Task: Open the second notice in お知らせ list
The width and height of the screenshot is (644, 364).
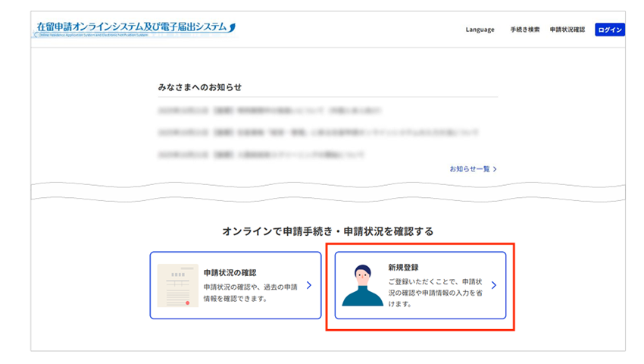Action: click(318, 132)
